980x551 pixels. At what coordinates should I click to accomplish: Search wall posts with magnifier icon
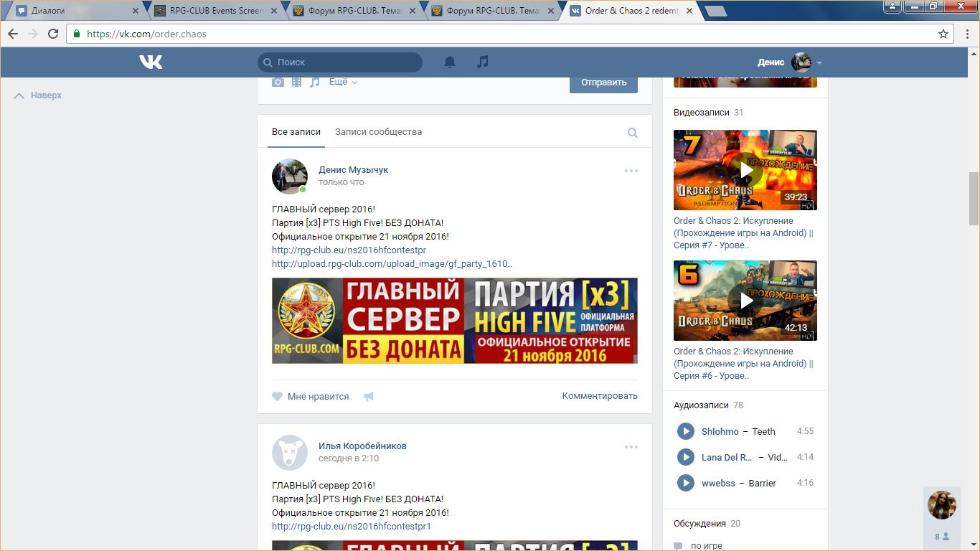[633, 132]
